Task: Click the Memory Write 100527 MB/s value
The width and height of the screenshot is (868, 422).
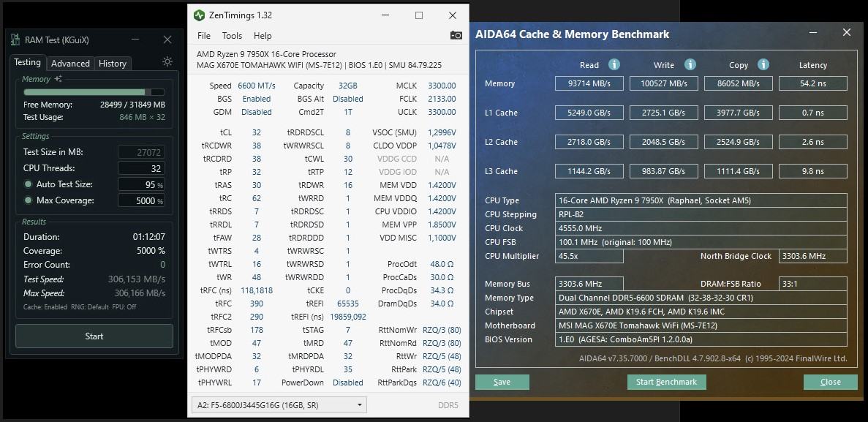Action: pyautogui.click(x=664, y=83)
